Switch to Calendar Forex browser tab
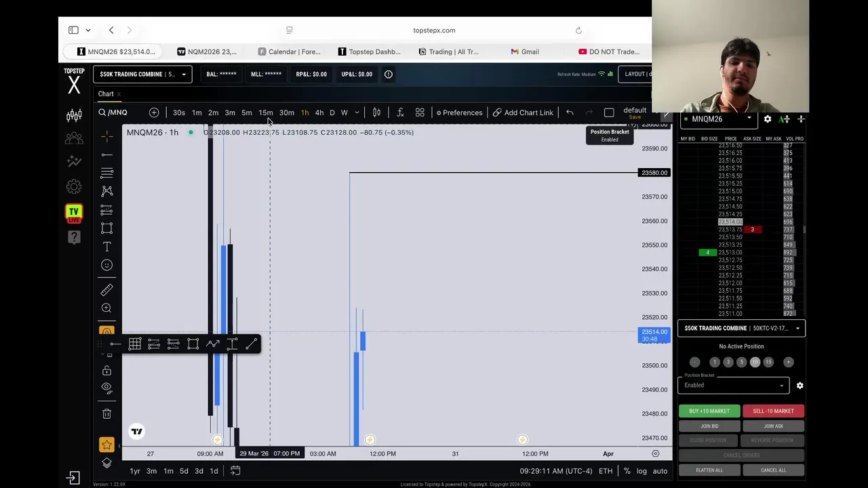 (x=290, y=52)
